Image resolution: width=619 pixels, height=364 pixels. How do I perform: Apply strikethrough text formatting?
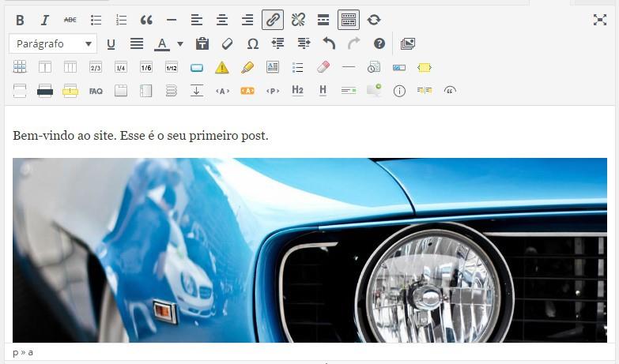point(70,20)
